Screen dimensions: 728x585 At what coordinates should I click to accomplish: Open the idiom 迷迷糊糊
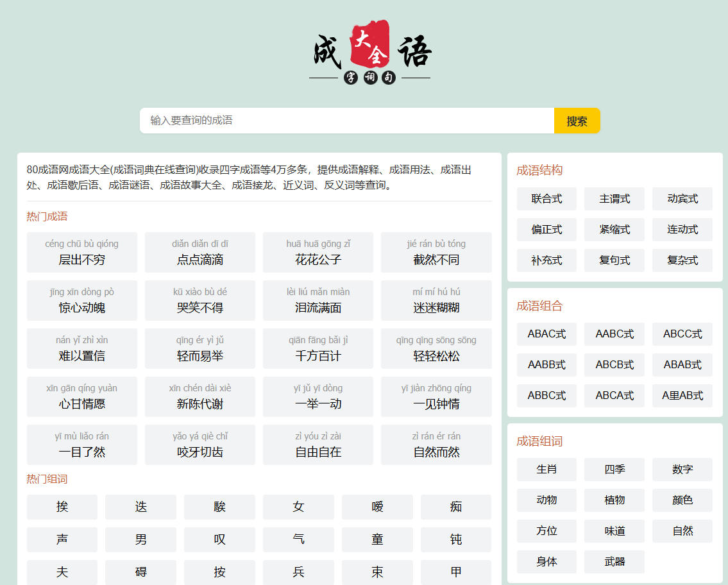coord(436,300)
